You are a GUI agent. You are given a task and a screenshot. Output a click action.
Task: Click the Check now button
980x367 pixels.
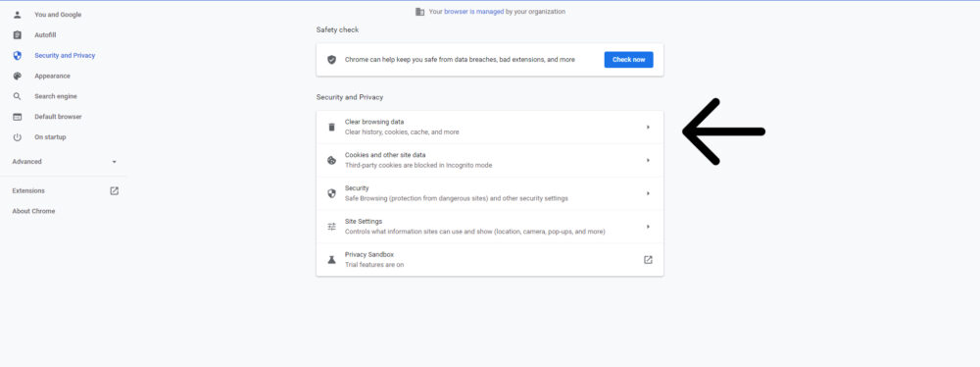pyautogui.click(x=629, y=60)
